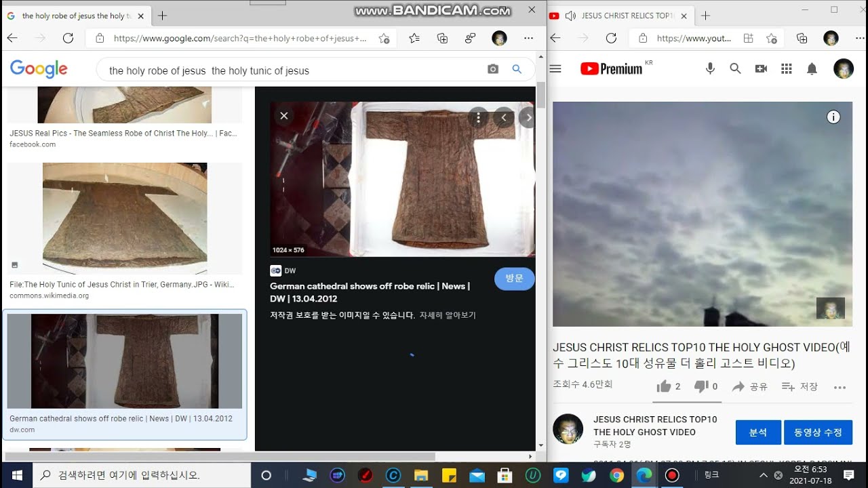Click the blue magnifier search icon in Google

pyautogui.click(x=517, y=69)
